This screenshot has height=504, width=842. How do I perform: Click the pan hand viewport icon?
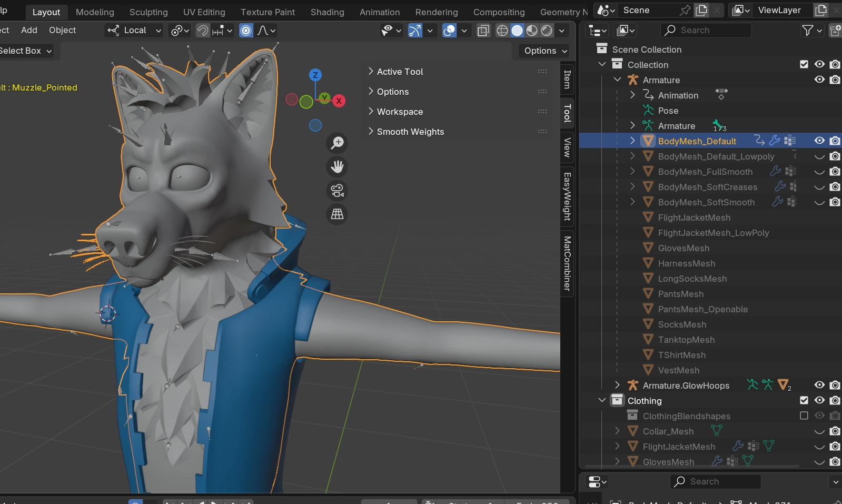(x=337, y=167)
